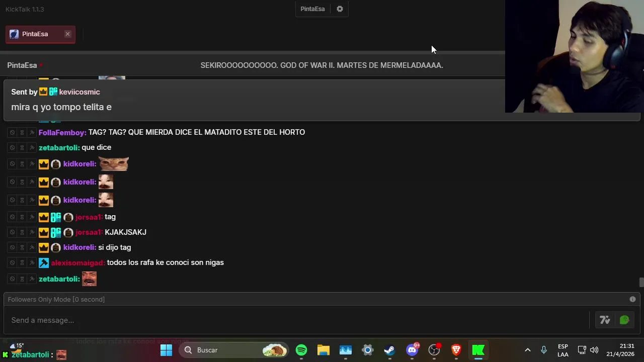Click ban icon on jorsaa1's 'tag' message

12,217
